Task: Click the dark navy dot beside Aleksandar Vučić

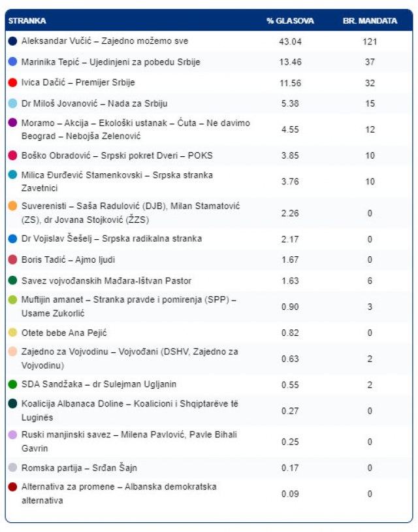Action: click(12, 41)
